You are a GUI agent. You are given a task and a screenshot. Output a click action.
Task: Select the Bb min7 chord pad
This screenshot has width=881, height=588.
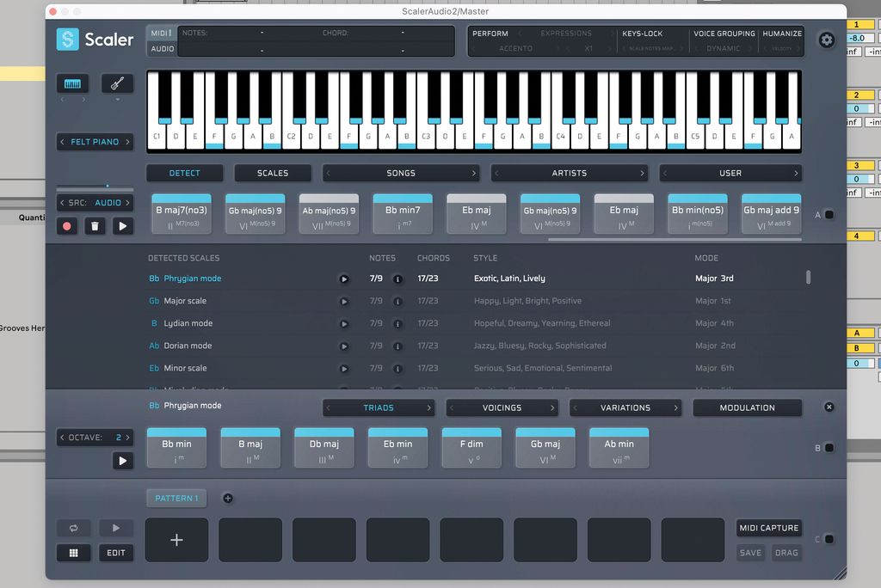[402, 213]
